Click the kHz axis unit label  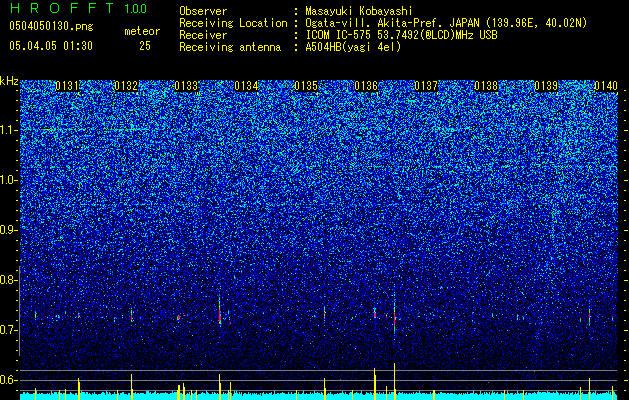pyautogui.click(x=9, y=81)
